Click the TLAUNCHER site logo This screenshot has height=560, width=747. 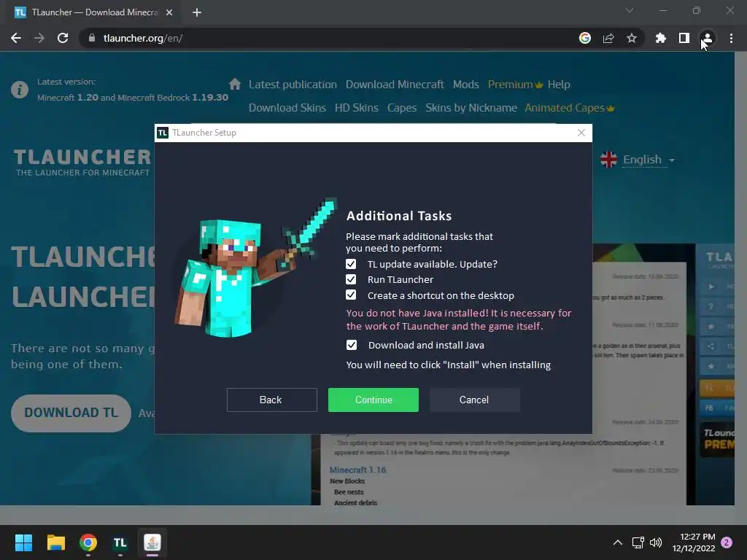pyautogui.click(x=82, y=162)
